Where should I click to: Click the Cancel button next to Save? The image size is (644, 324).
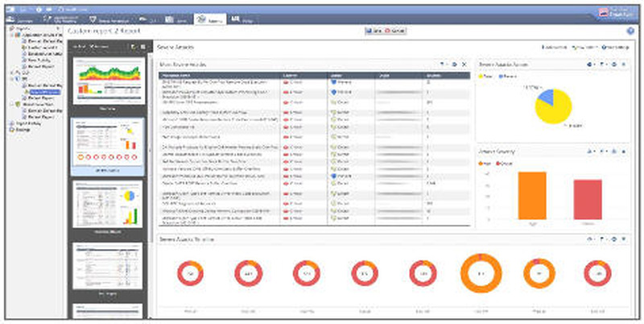pos(394,31)
